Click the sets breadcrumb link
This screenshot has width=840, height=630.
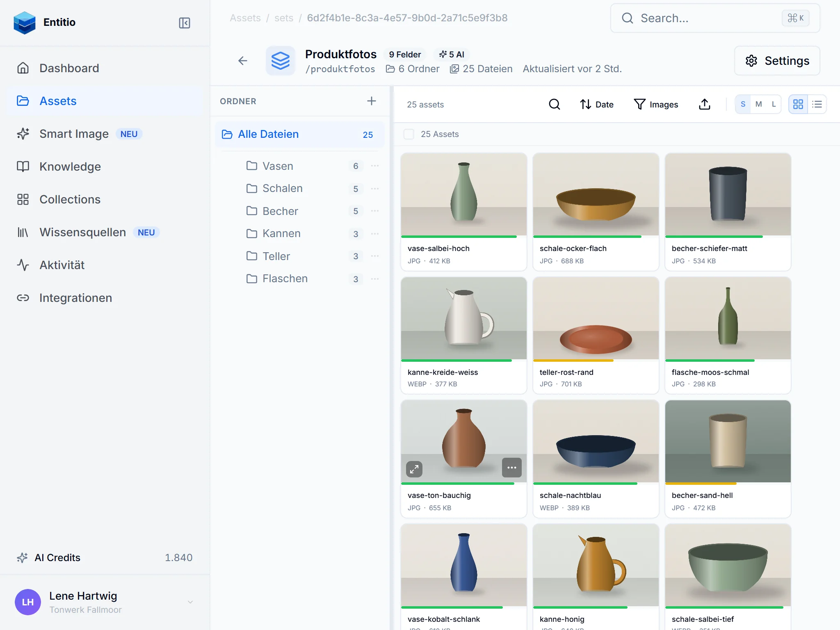point(284,18)
